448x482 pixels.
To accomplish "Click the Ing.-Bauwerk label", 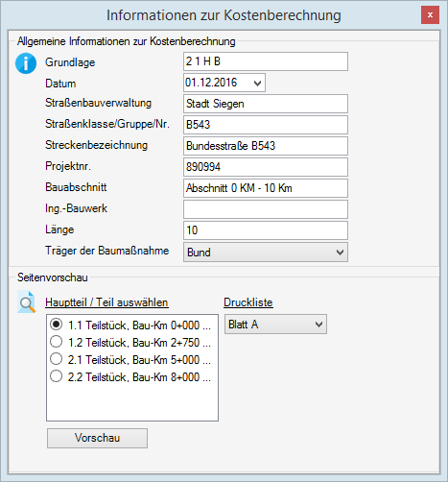I will click(76, 208).
